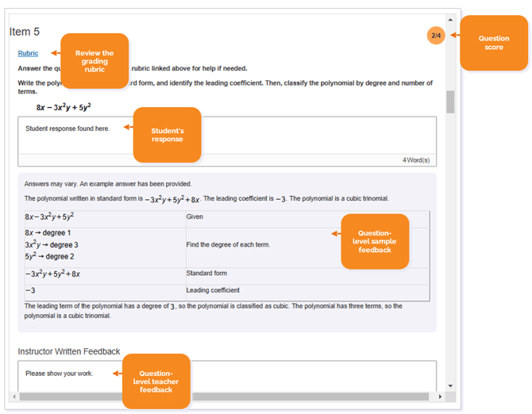Select the orange 'Student's response' callout
Viewport: 532px width, 414px height.
[167, 134]
